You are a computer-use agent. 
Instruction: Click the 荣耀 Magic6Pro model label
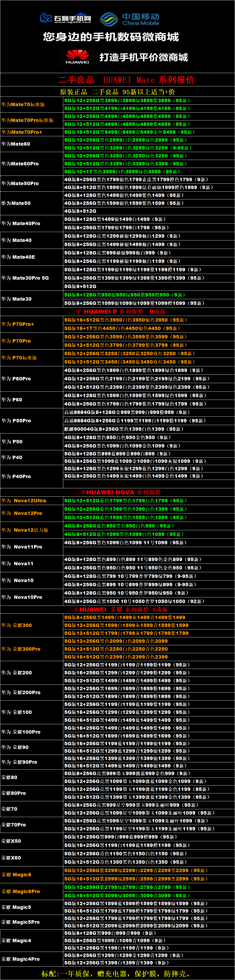coord(21,891)
